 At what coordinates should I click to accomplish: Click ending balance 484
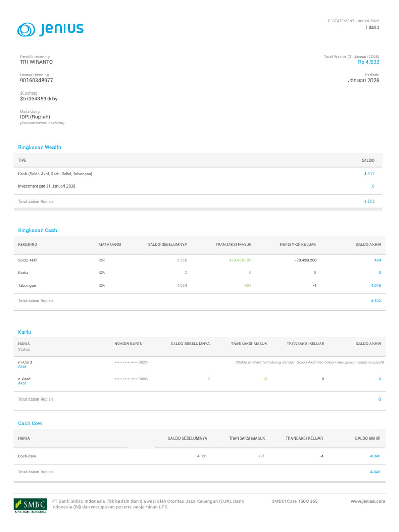[x=378, y=260]
